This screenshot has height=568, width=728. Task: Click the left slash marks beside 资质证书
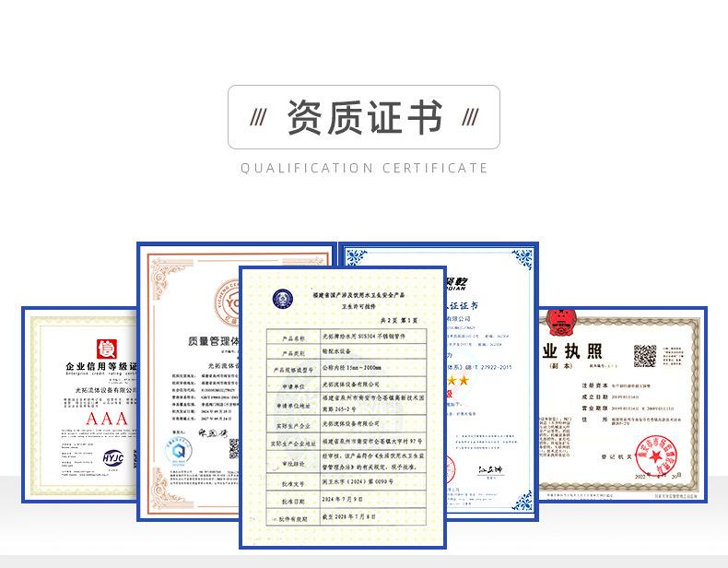point(263,118)
